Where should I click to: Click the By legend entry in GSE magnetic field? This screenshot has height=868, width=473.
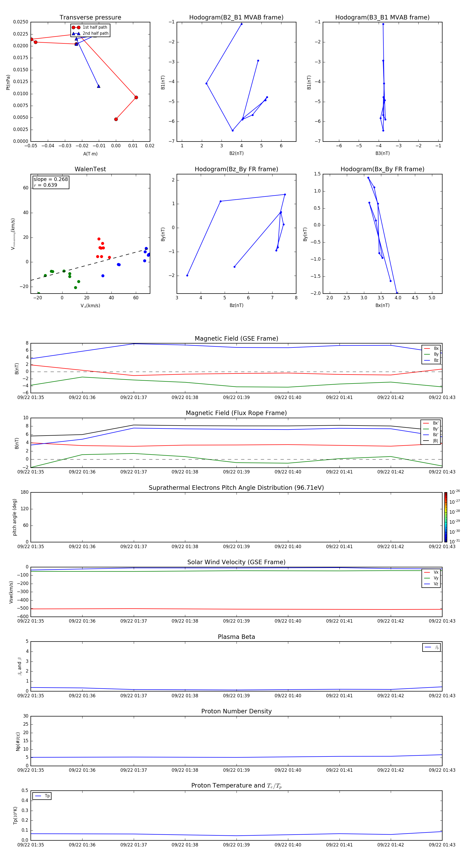[431, 354]
